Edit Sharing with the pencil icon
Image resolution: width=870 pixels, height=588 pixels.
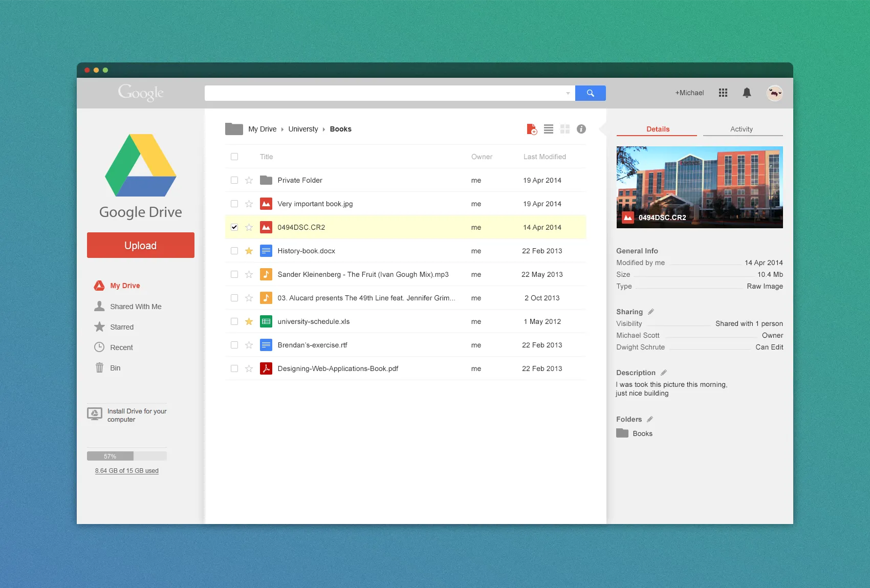651,312
